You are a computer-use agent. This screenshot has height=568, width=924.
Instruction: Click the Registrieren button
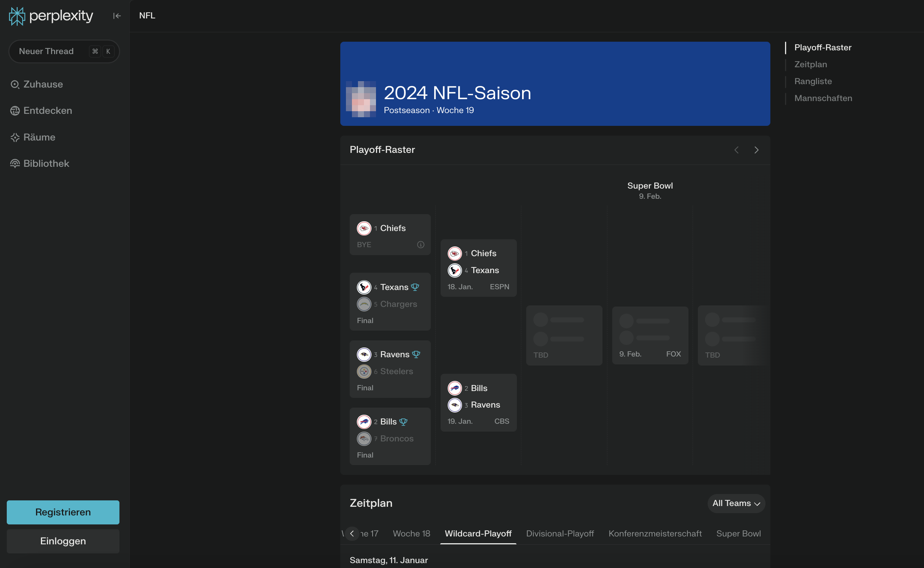pyautogui.click(x=63, y=512)
